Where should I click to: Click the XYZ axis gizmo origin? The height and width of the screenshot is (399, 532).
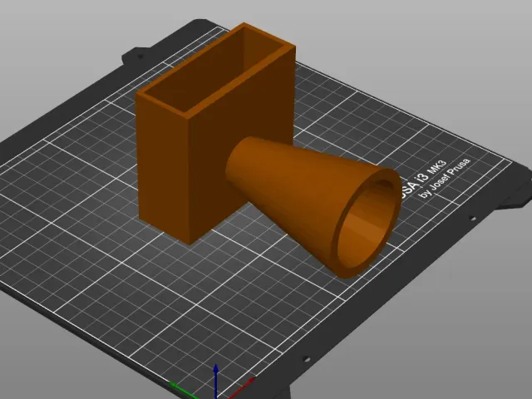click(216, 396)
